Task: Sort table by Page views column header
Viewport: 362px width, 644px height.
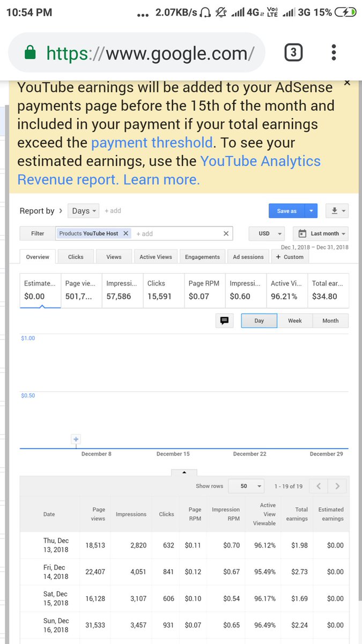Action: (98, 514)
